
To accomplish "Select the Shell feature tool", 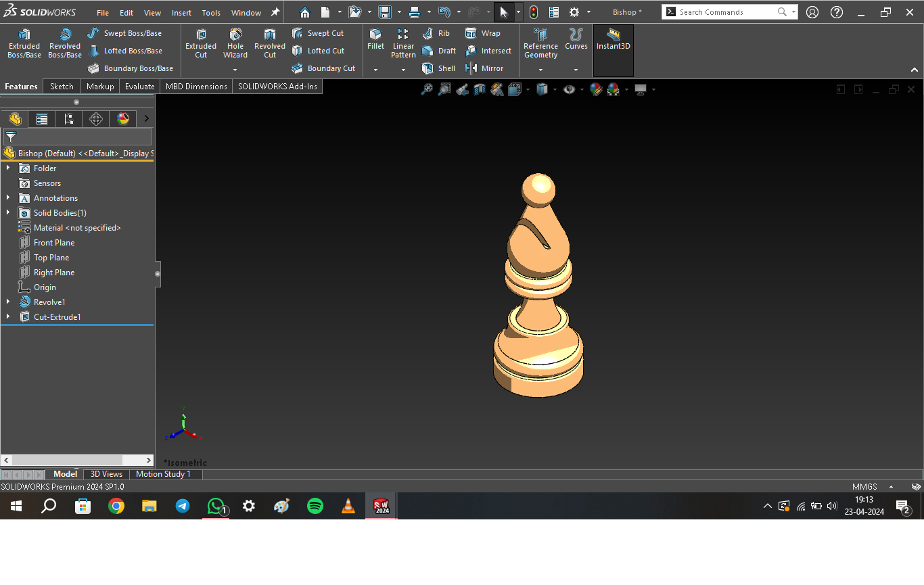I will 439,68.
